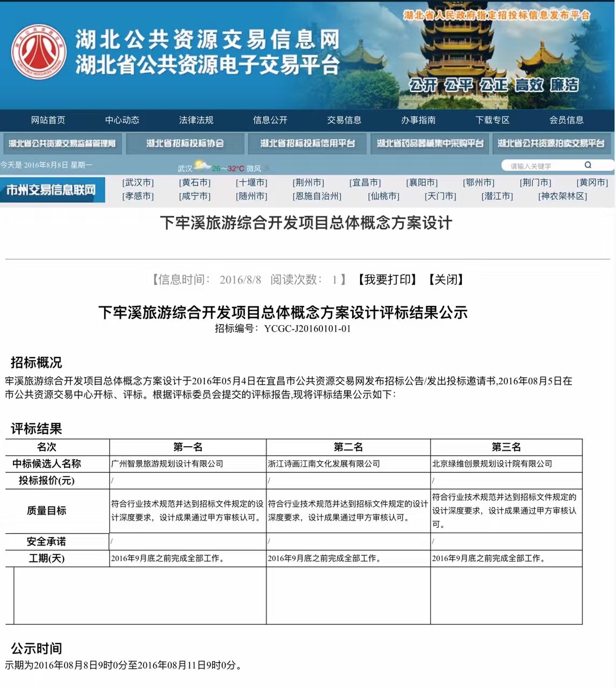Click the 第三名 column header
616x688 pixels.
[x=506, y=447]
